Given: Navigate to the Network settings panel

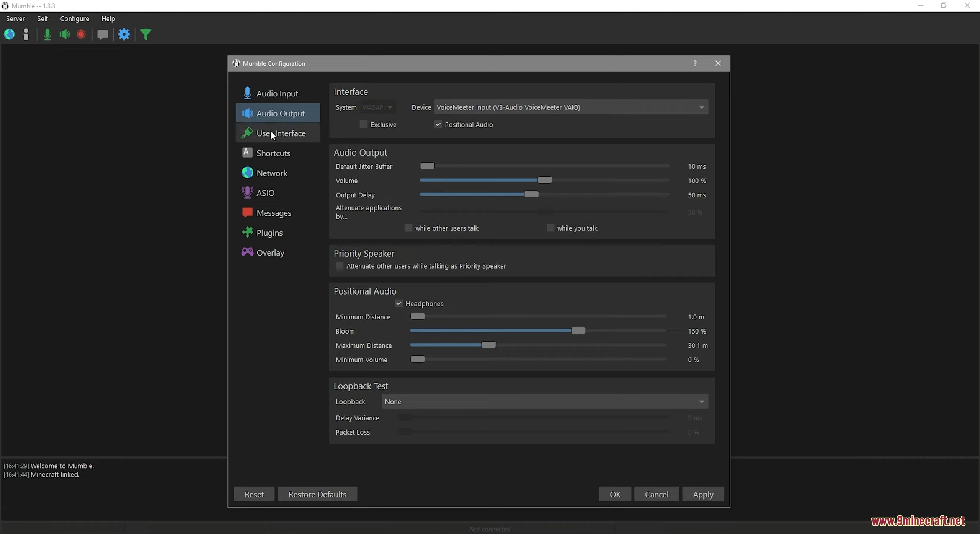Looking at the screenshot, I should click(x=272, y=172).
